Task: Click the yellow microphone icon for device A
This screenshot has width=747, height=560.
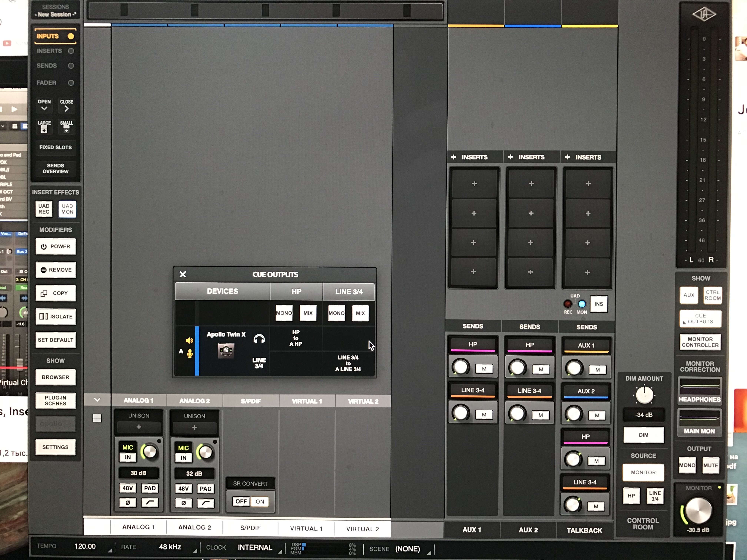Action: [x=190, y=353]
